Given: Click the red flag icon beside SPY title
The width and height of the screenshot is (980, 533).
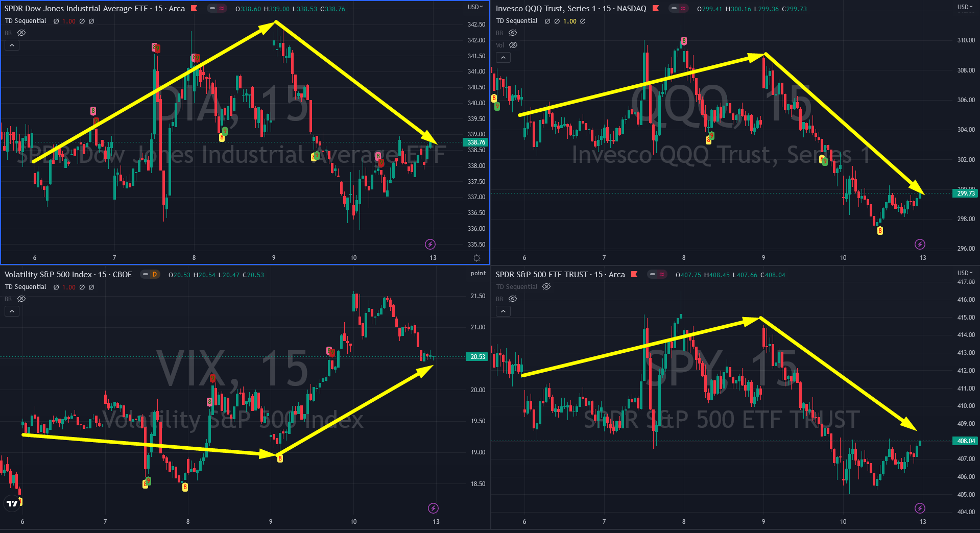Looking at the screenshot, I should click(x=634, y=274).
